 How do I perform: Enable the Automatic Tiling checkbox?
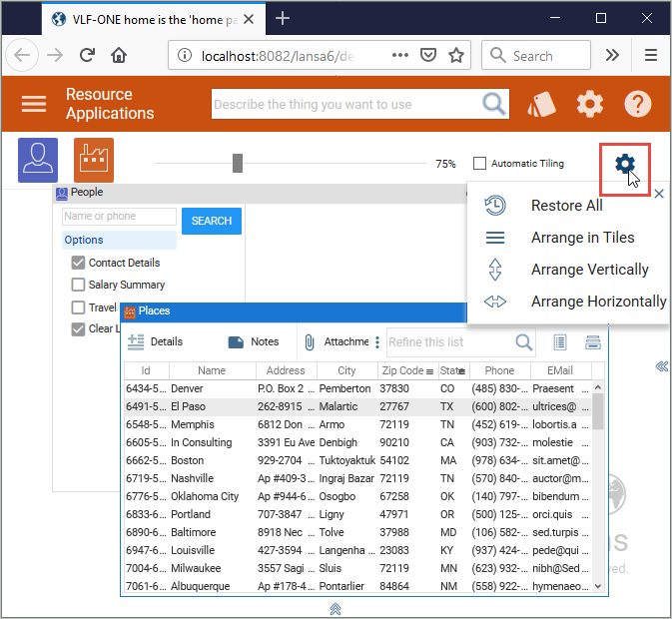click(479, 164)
